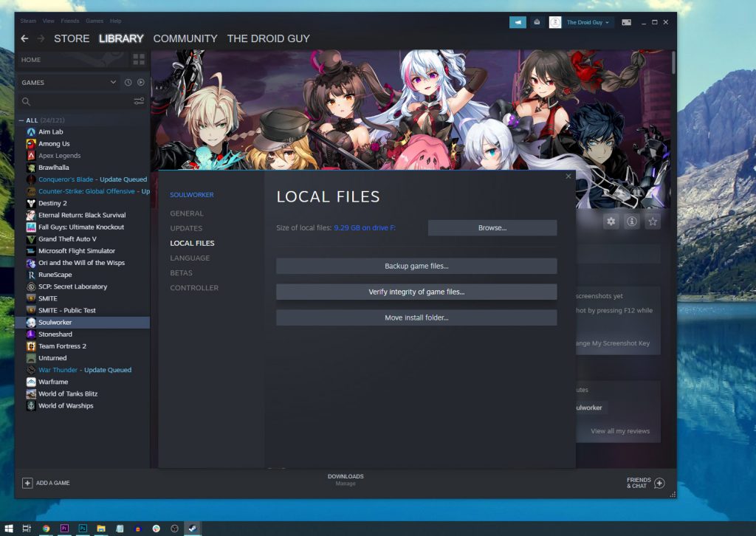The width and height of the screenshot is (756, 536).
Task: Open File Explorer from the taskbar
Action: [101, 529]
